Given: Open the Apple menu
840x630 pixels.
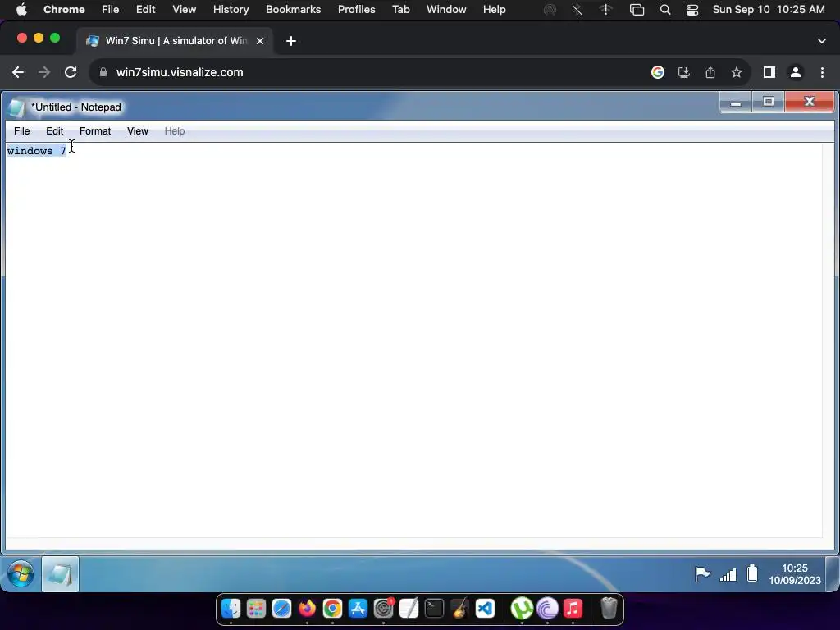Looking at the screenshot, I should (x=21, y=9).
